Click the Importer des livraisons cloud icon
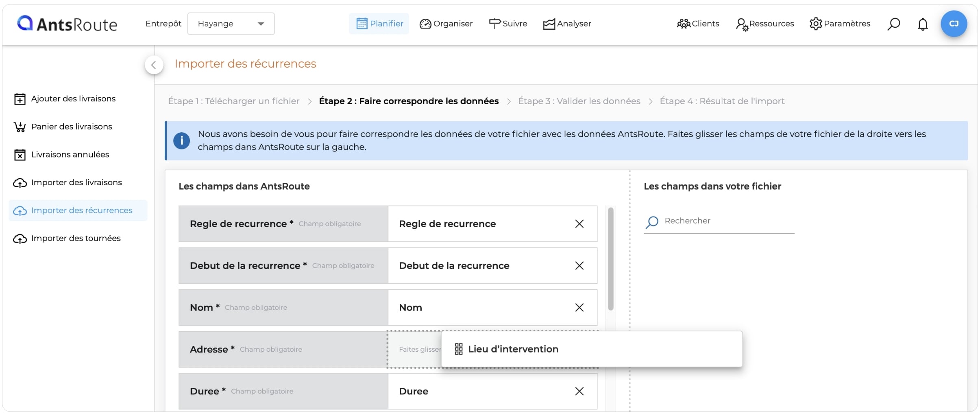The width and height of the screenshot is (980, 414). coord(20,183)
